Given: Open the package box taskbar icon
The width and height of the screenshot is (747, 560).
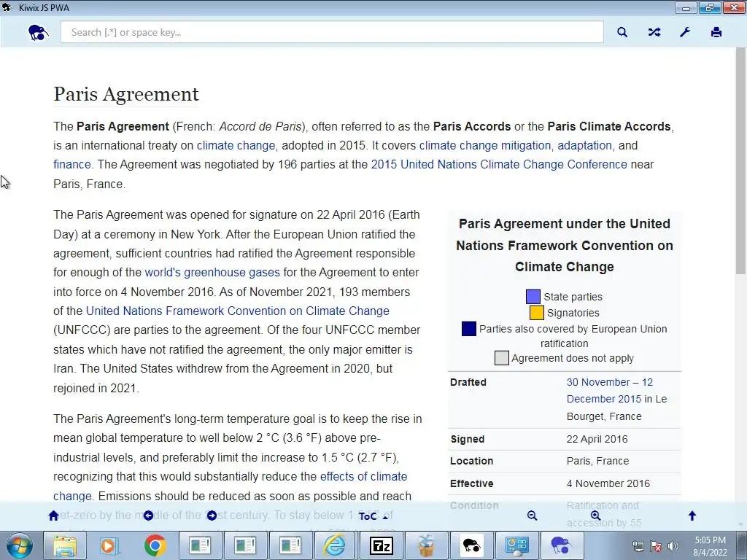Looking at the screenshot, I should click(426, 545).
